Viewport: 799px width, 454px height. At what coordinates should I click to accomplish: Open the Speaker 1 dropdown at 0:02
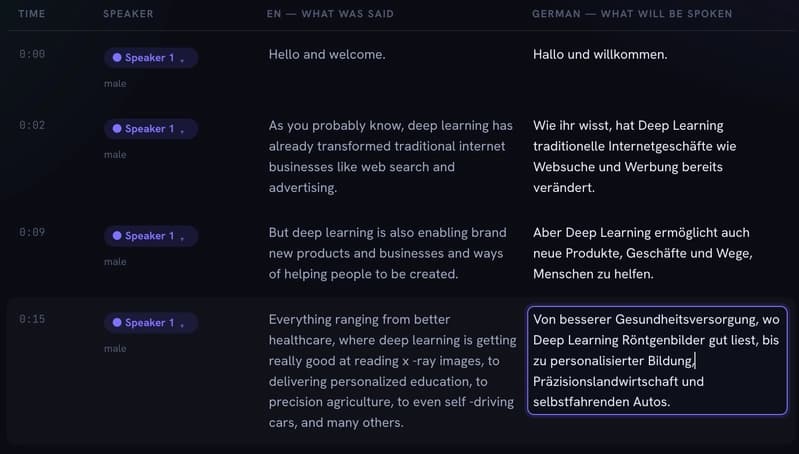(x=151, y=128)
